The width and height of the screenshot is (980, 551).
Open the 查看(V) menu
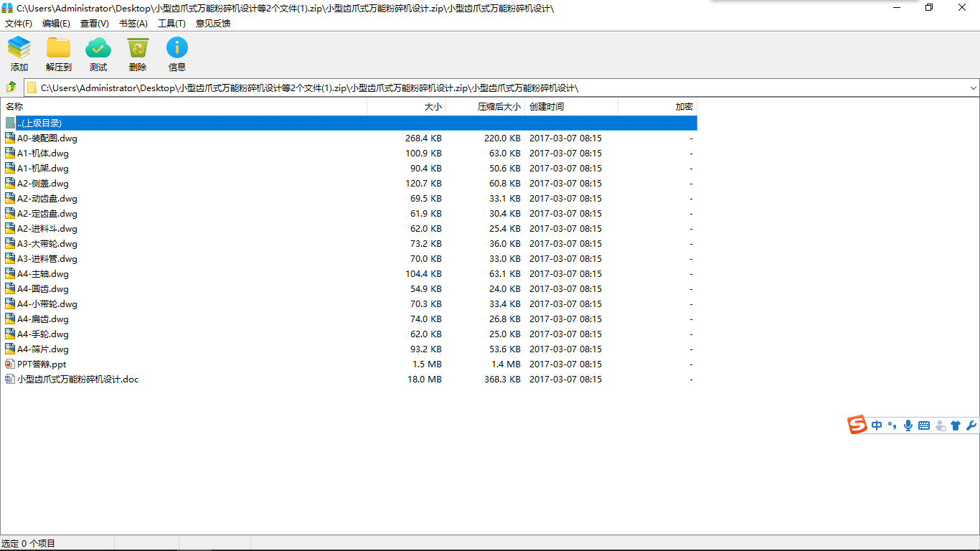(x=95, y=24)
